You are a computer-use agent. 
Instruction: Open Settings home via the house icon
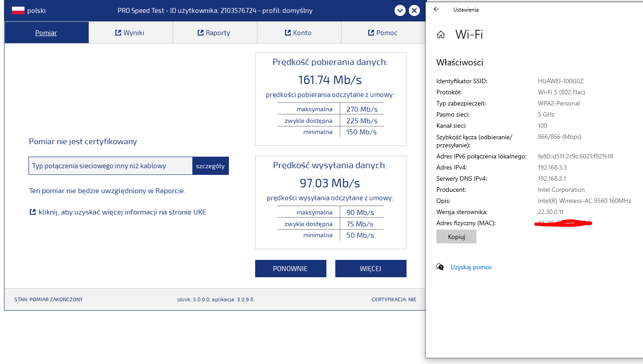pos(441,35)
